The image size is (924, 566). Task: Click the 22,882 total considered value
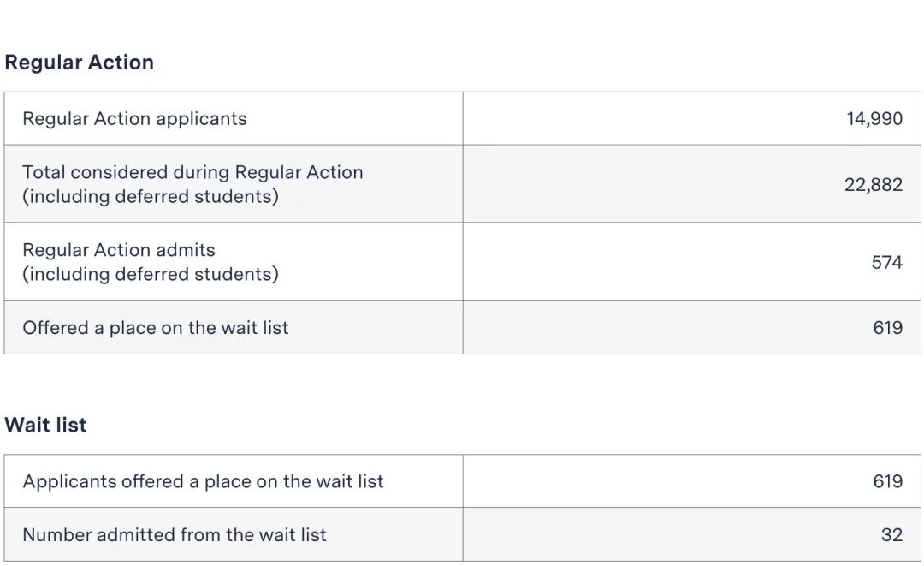pos(874,185)
